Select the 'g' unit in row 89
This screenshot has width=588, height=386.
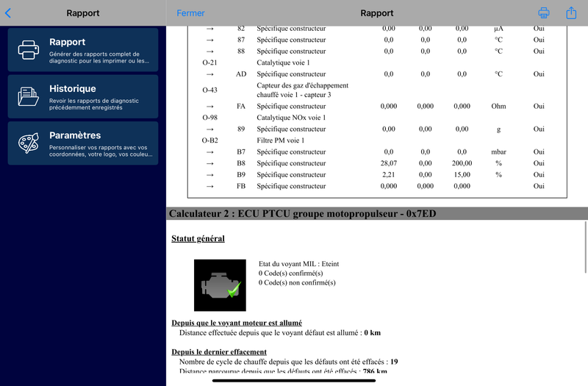point(498,129)
